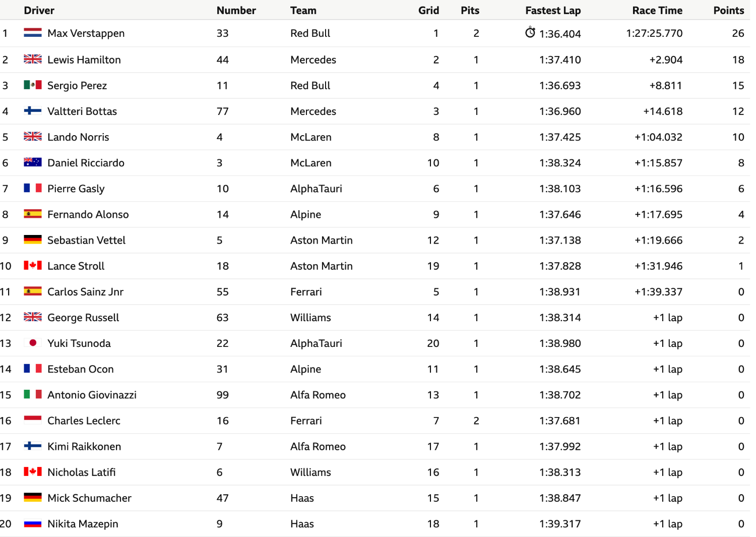Screen dimensions: 756x537
Task: Select the Points column header
Action: pos(729,10)
